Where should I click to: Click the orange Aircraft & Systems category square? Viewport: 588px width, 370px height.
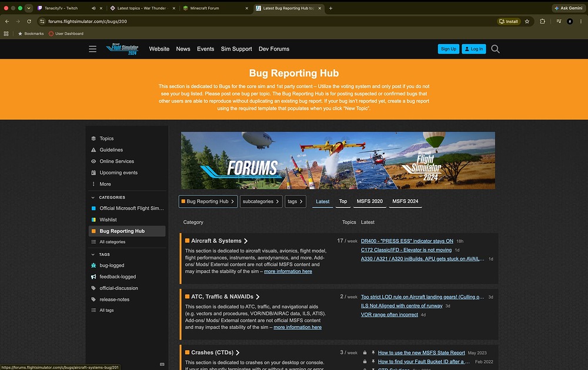point(187,241)
